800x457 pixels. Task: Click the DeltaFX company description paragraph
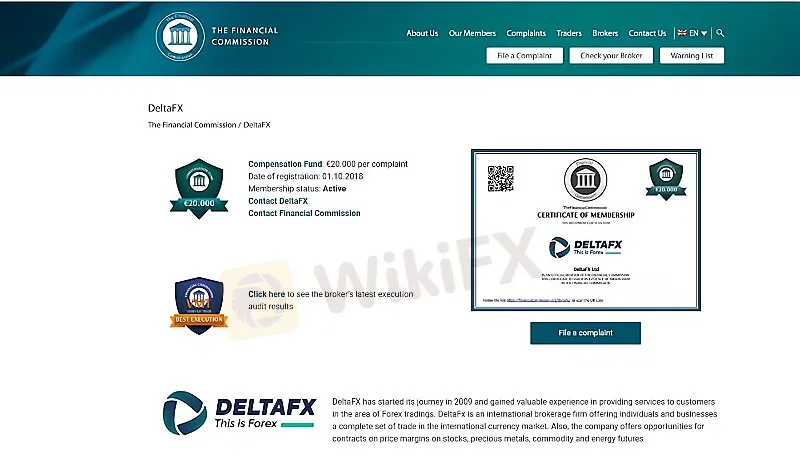click(x=524, y=420)
